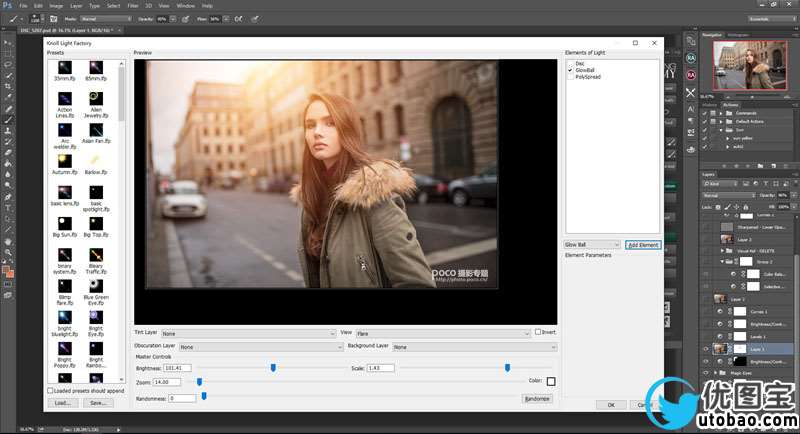Pick the Alien Jewelry.lfp preset
The width and height of the screenshot is (800, 434).
[96, 98]
